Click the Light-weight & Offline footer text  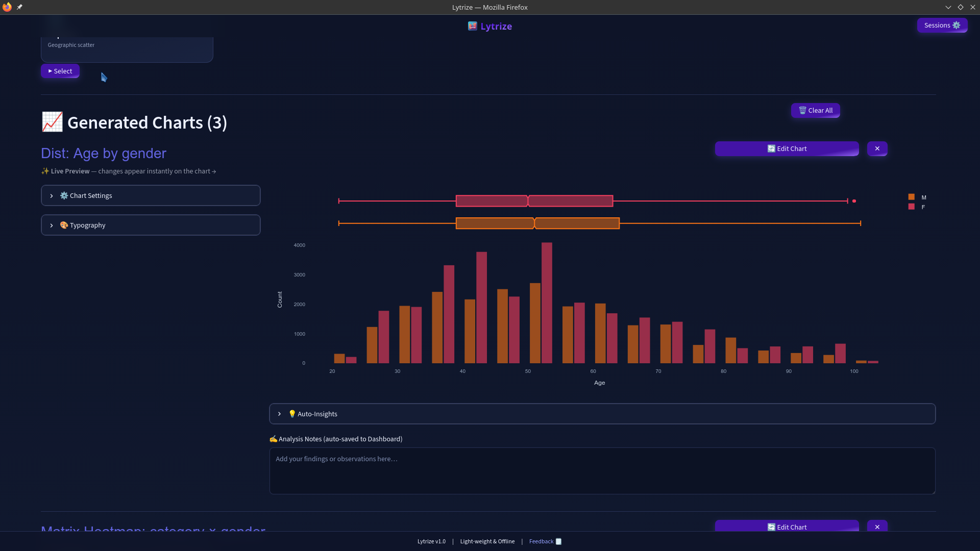tap(487, 542)
